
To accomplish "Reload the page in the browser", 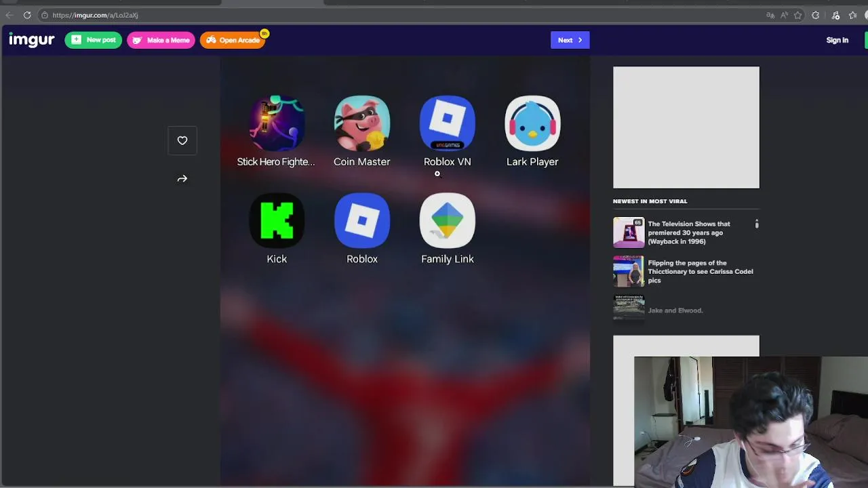I will (27, 15).
